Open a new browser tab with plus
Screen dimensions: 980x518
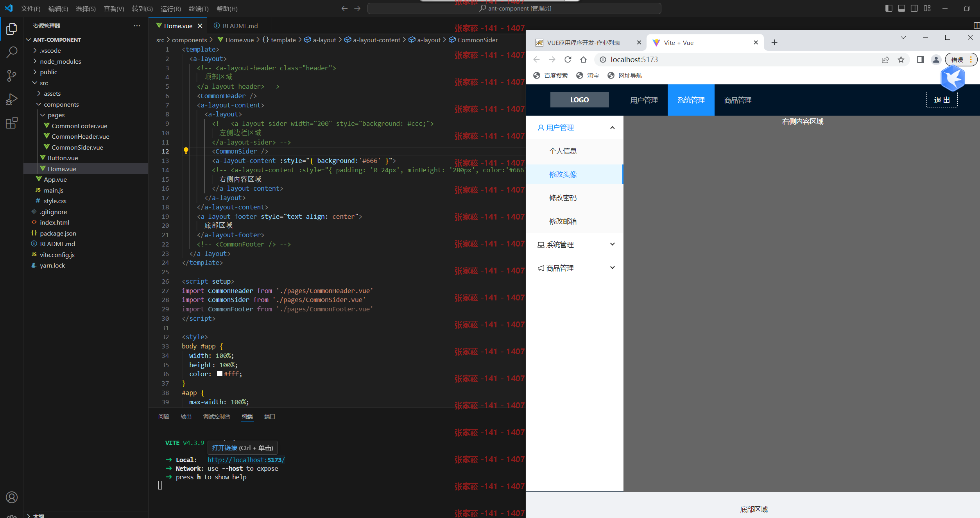[x=774, y=43]
